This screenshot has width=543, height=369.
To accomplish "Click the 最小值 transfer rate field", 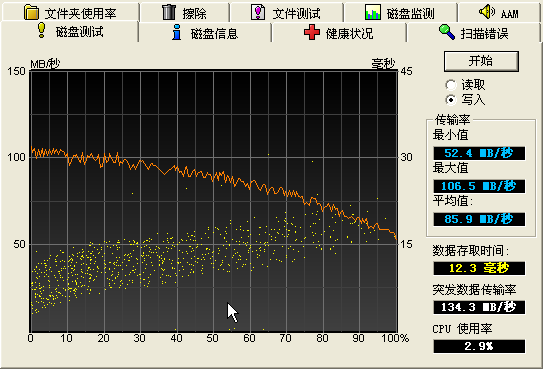I will [479, 153].
